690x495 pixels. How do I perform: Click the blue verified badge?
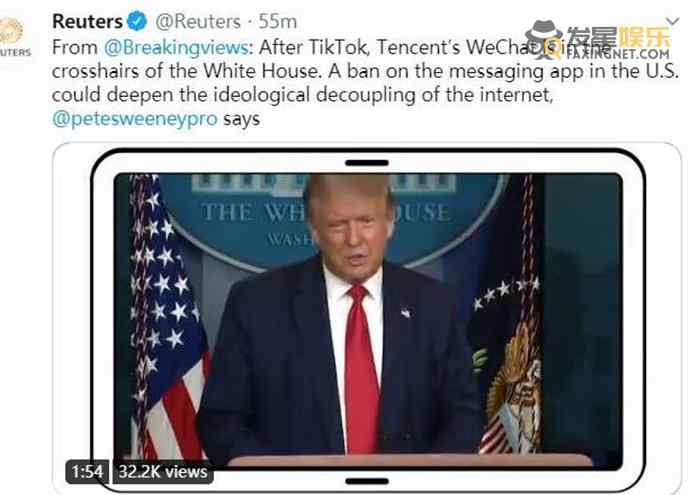coord(137,21)
